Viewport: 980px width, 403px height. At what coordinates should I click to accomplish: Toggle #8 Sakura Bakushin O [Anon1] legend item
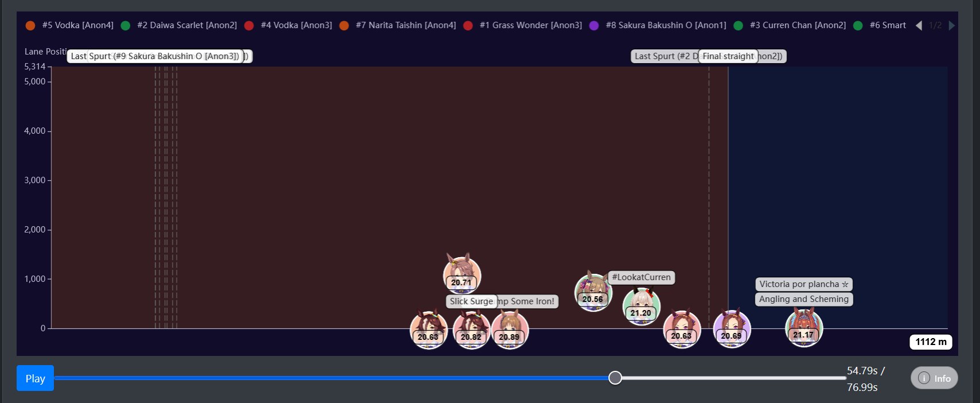[x=658, y=25]
